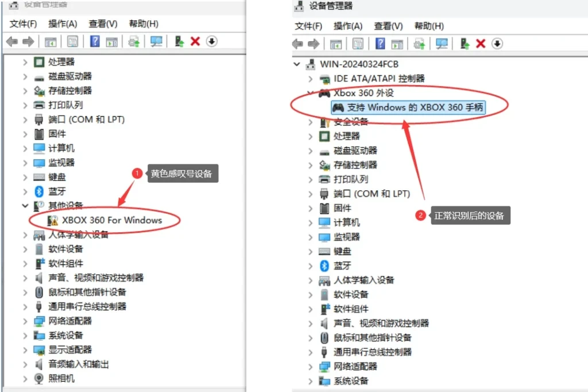This screenshot has width=588, height=392.
Task: Open 帮助(H) menu in left window
Action: (144, 24)
